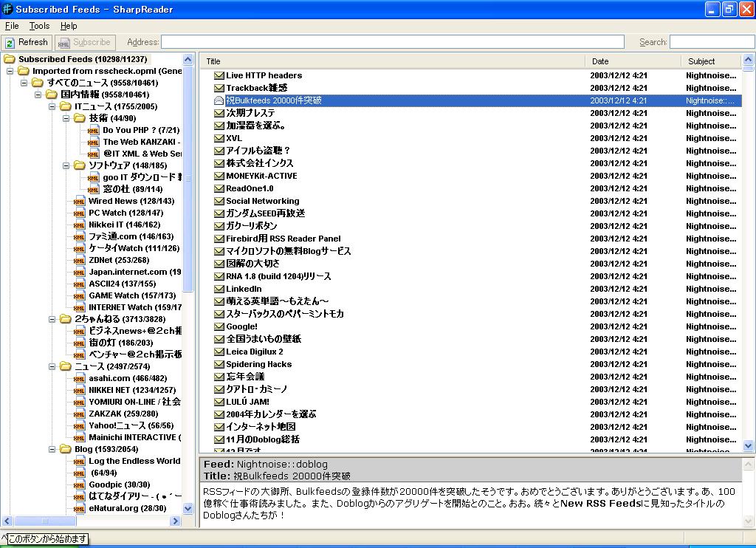Screen dimensions: 756x548
Task: Click the XML icon beside PC Watch
Action: pos(80,213)
